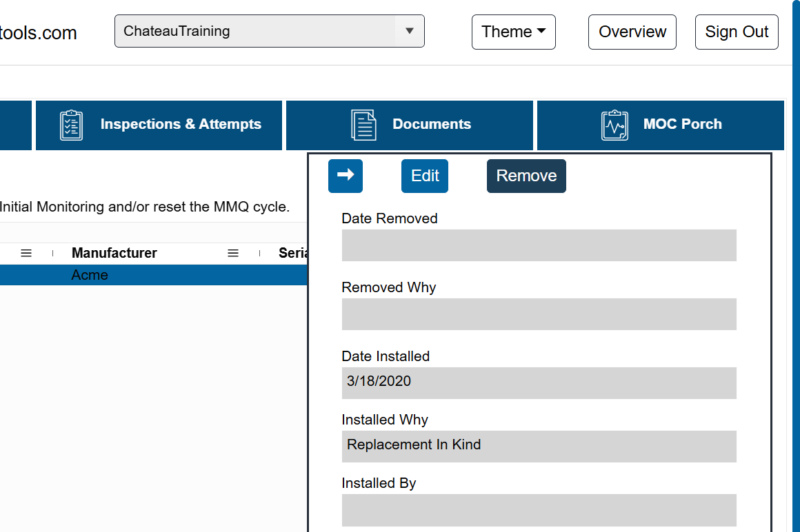Open the Inspections & Attempts tab
Image resolution: width=800 pixels, height=532 pixels.
(x=159, y=125)
